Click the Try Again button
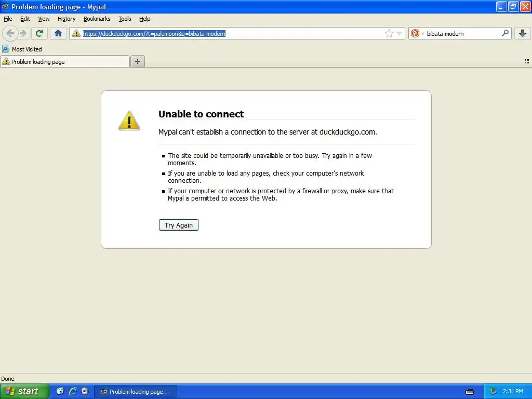 (x=179, y=225)
